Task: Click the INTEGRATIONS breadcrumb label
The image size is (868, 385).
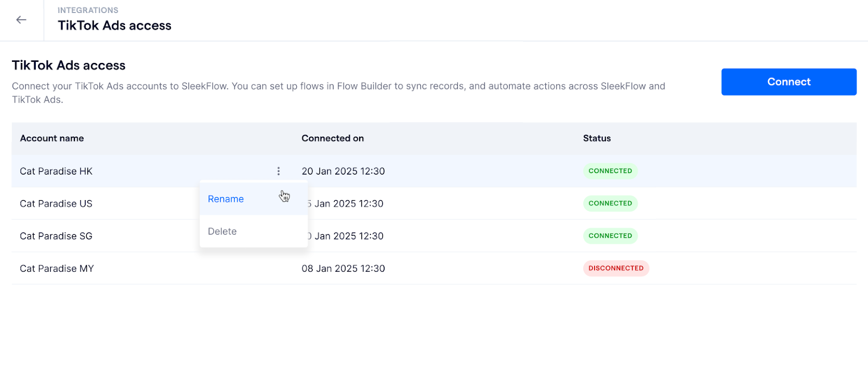Action: click(x=88, y=10)
